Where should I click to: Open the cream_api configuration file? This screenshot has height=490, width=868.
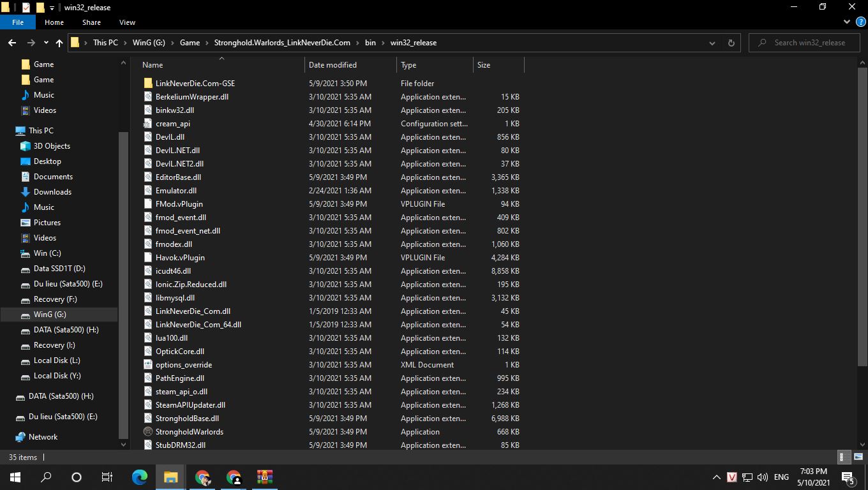click(172, 123)
